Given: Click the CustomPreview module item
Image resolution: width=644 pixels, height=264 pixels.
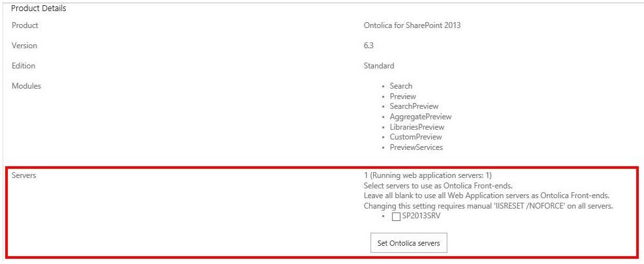Looking at the screenshot, I should coord(415,136).
